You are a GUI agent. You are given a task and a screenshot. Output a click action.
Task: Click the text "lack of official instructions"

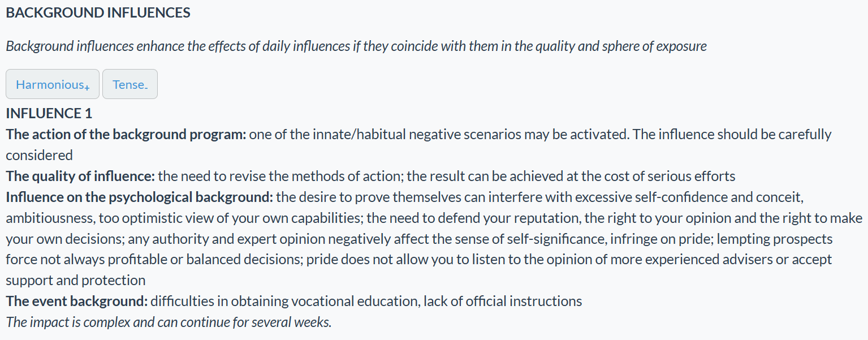(503, 301)
